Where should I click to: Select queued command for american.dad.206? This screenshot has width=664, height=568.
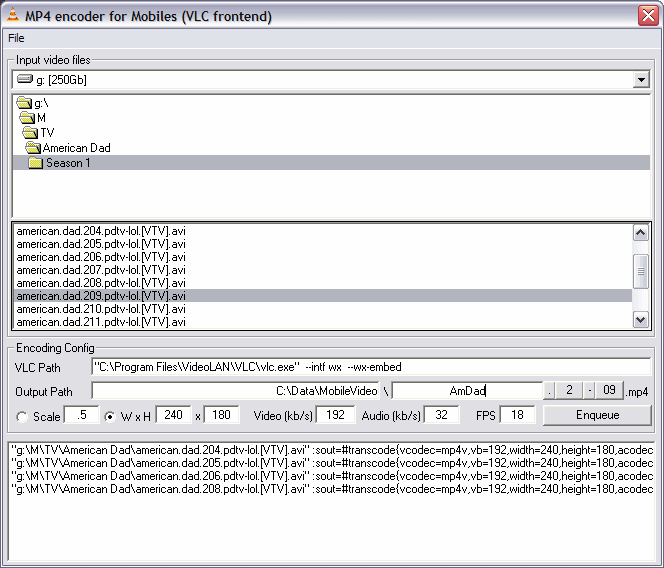[331, 476]
